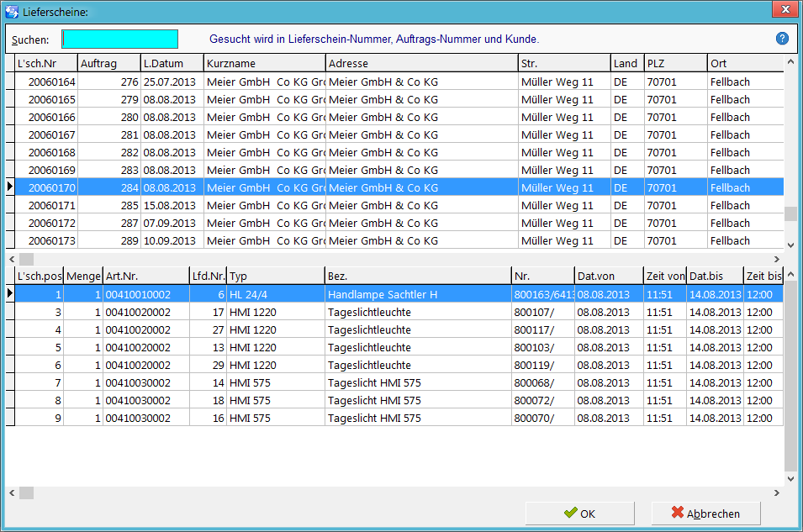Click scroll-down arrow of upper delivery note table
Image resolution: width=803 pixels, height=532 pixels.
coord(790,245)
